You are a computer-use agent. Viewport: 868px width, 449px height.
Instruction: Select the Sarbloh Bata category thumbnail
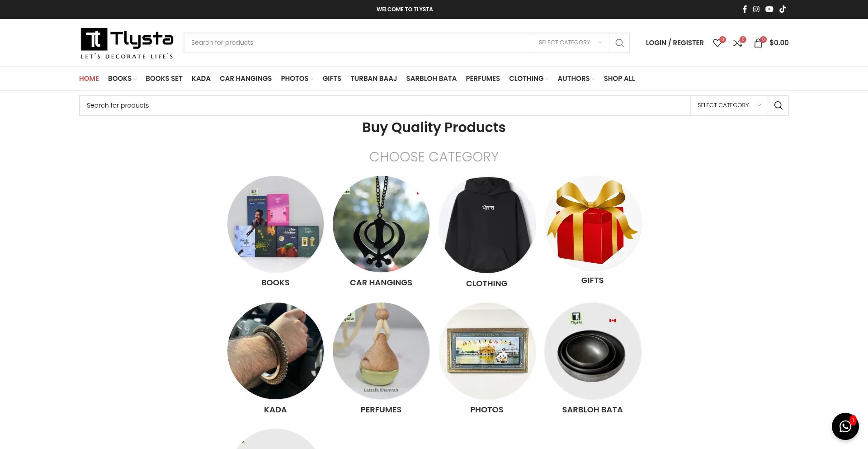tap(592, 351)
